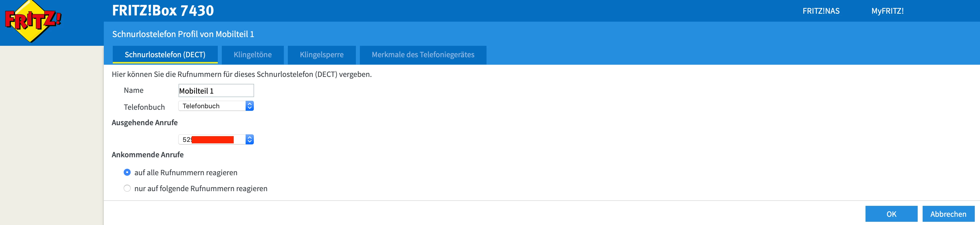Select 'nur auf folgende Rufnummern reagieren' option
Screen dimensions: 980x225
click(127, 188)
